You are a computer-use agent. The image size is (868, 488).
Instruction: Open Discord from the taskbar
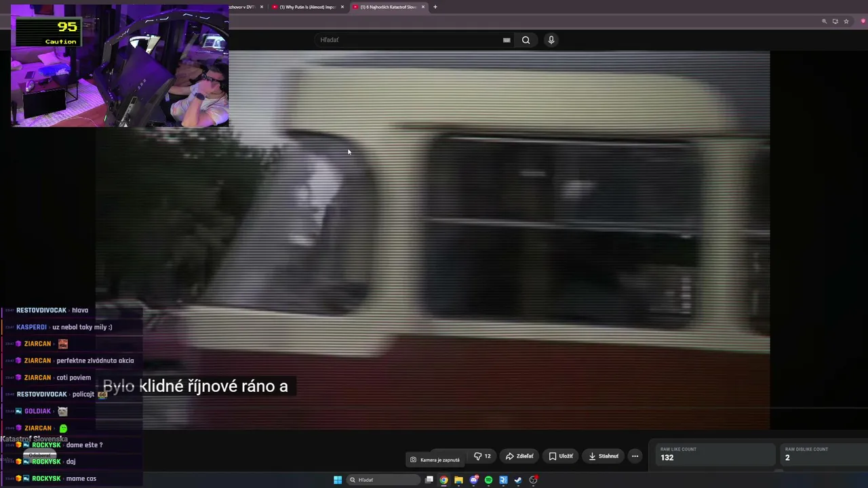point(474,480)
